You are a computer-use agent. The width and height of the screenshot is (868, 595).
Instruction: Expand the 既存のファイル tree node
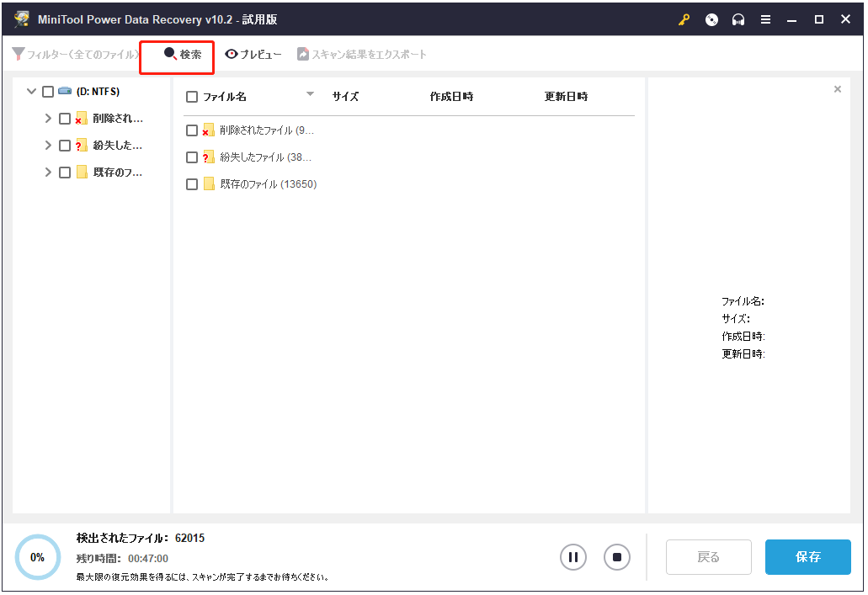(49, 172)
